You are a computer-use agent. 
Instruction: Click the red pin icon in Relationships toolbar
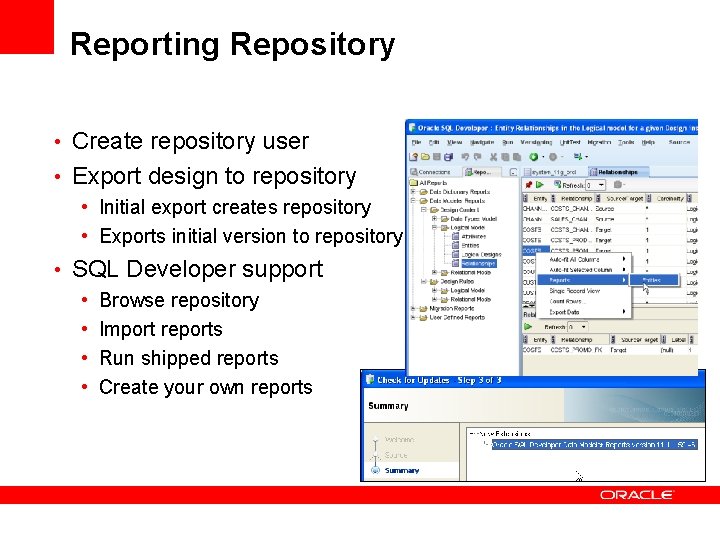click(529, 185)
